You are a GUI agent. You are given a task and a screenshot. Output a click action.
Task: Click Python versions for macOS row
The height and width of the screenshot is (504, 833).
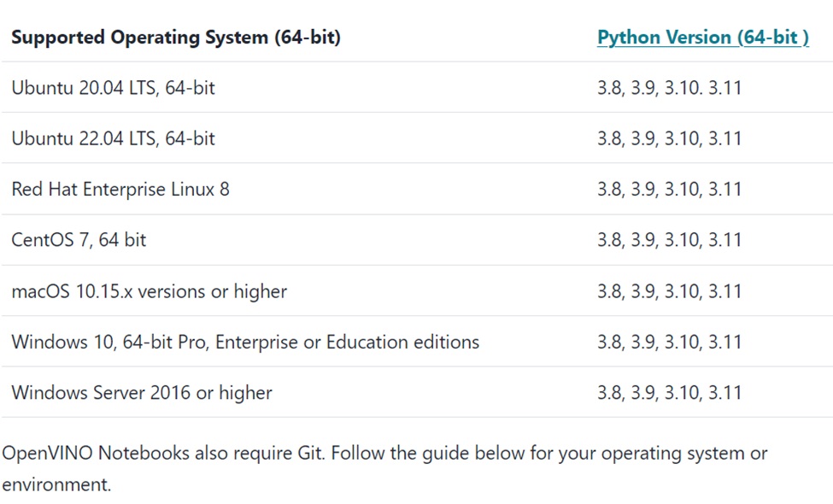pyautogui.click(x=669, y=291)
